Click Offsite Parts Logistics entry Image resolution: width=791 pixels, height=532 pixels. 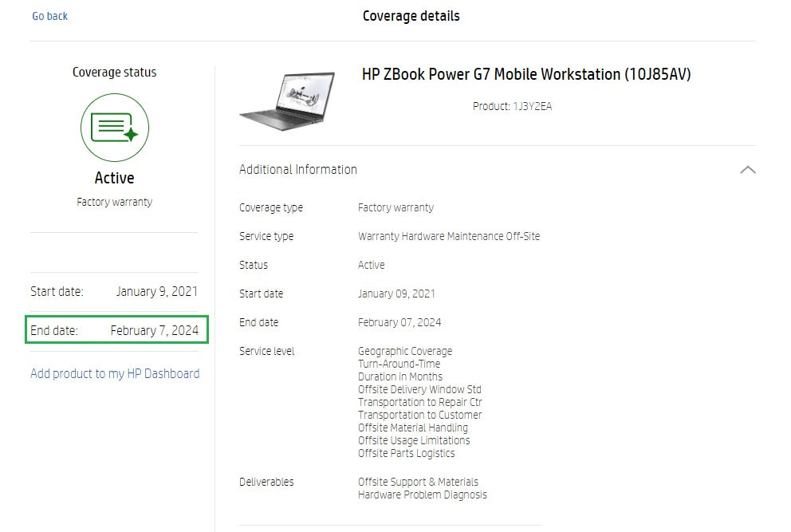(x=406, y=453)
